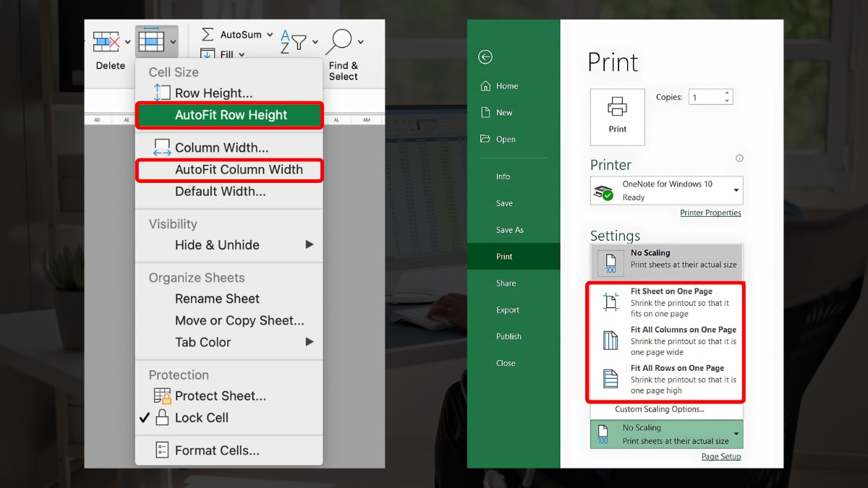Toggle the Lock Cell checkmark option
868x488 pixels.
click(229, 418)
